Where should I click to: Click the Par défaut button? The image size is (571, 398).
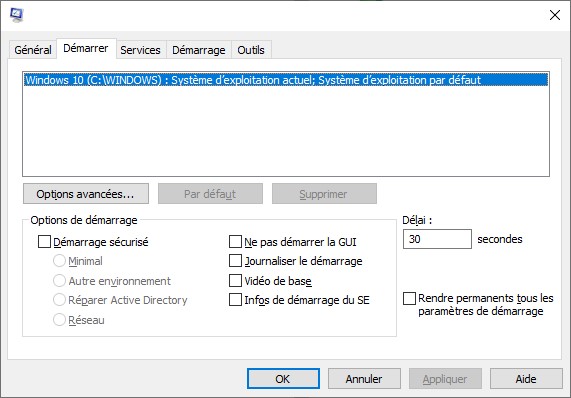click(x=210, y=194)
